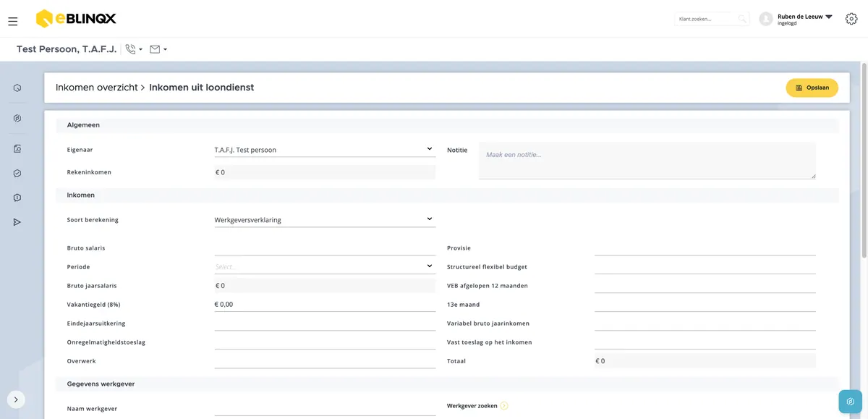This screenshot has height=419, width=868.
Task: Go back to Inkomen overzicht breadcrumb
Action: [97, 88]
